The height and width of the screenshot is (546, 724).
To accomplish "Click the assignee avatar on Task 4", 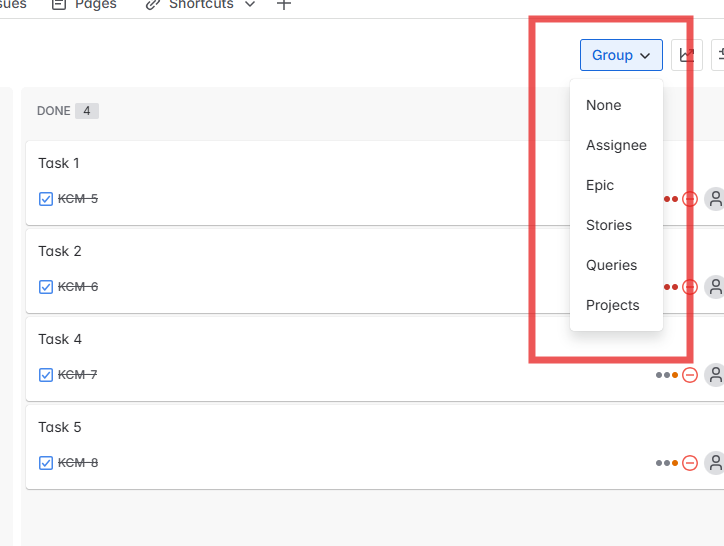I will pos(714,375).
